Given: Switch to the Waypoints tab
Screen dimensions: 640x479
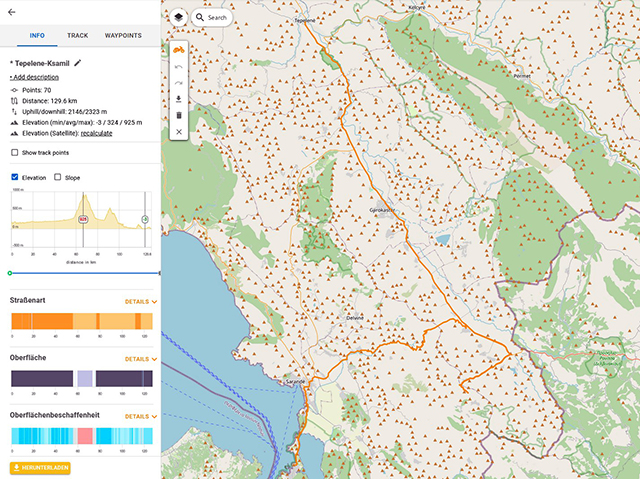Looking at the screenshot, I should coord(123,36).
